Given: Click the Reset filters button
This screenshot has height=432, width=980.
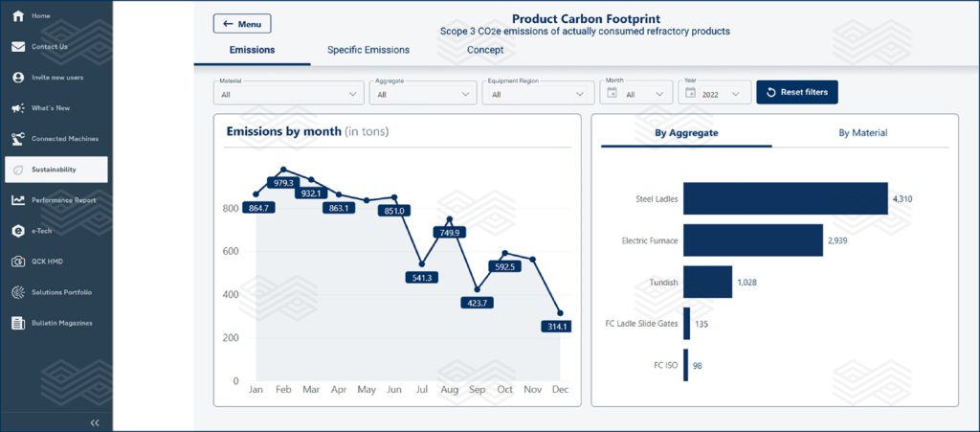Looking at the screenshot, I should point(797,92).
